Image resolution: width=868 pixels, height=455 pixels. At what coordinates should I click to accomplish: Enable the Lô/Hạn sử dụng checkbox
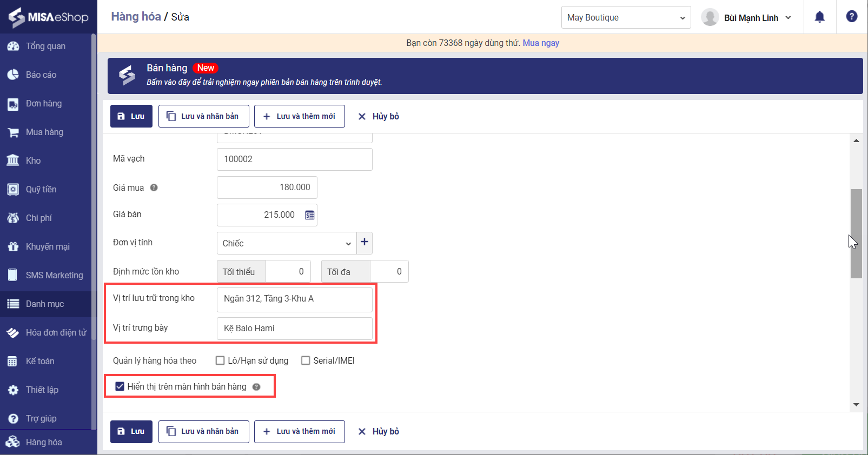(220, 360)
